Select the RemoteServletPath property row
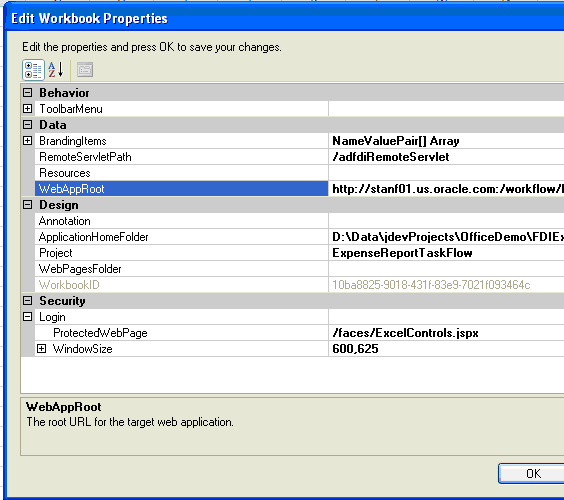The height and width of the screenshot is (500, 564). tap(182, 157)
